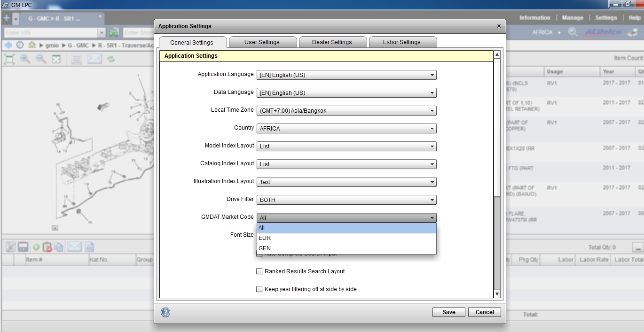Enable Keep year filtering off at side by side
The image size is (644, 332).
click(259, 289)
